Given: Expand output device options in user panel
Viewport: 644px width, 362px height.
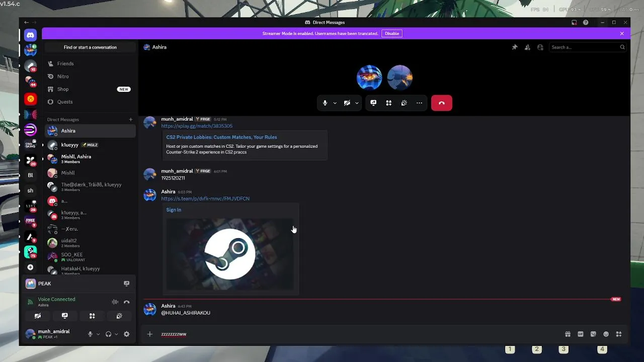Looking at the screenshot, I should [x=116, y=334].
